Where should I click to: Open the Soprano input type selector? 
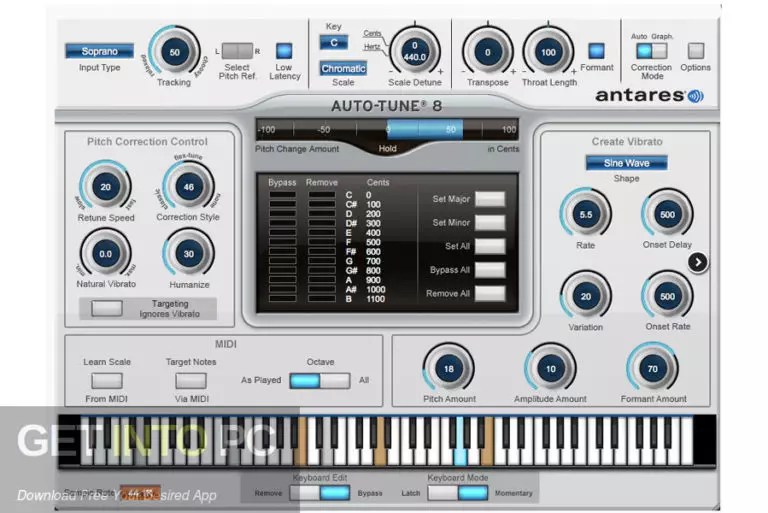tap(99, 51)
